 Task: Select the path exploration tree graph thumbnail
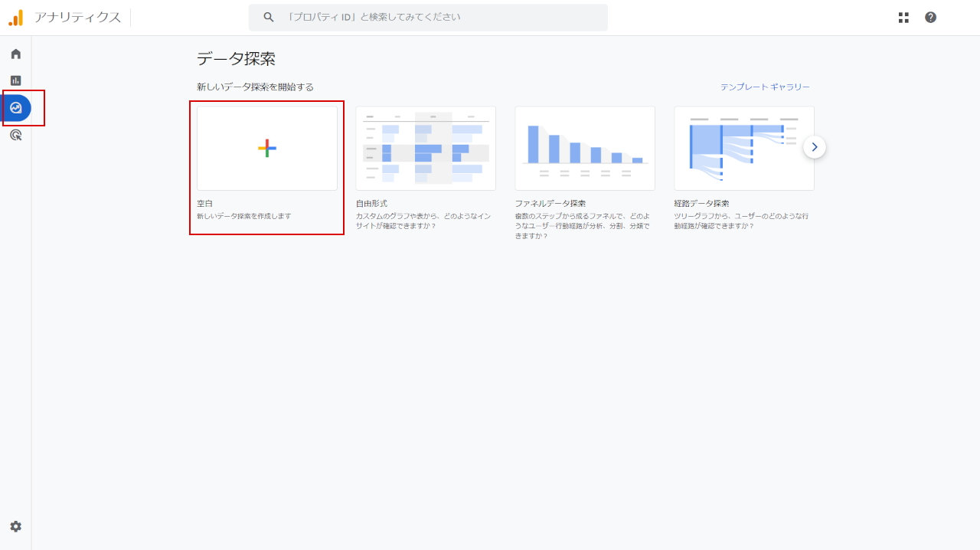743,149
